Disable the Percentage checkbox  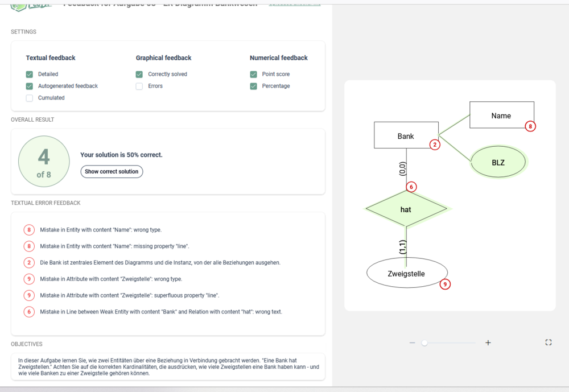coord(253,86)
